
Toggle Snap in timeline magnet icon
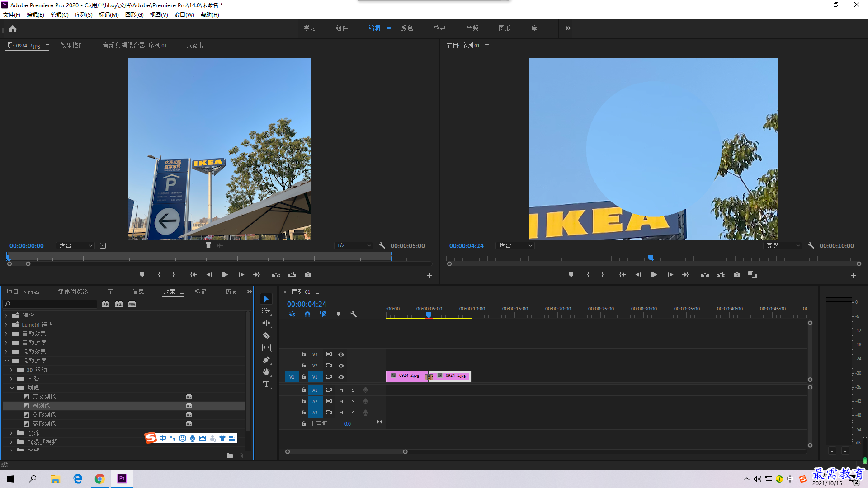tap(307, 314)
